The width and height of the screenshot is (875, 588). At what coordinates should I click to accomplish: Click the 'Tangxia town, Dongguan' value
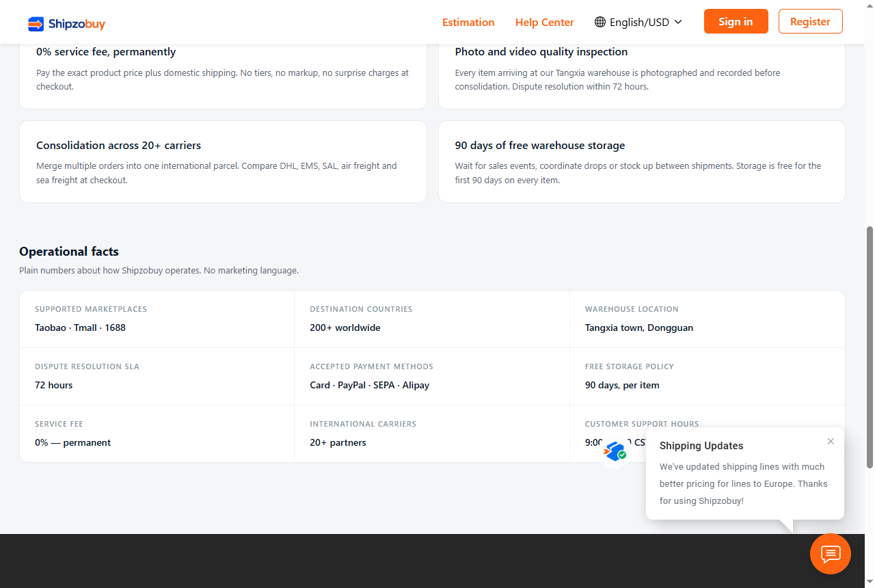[639, 328]
